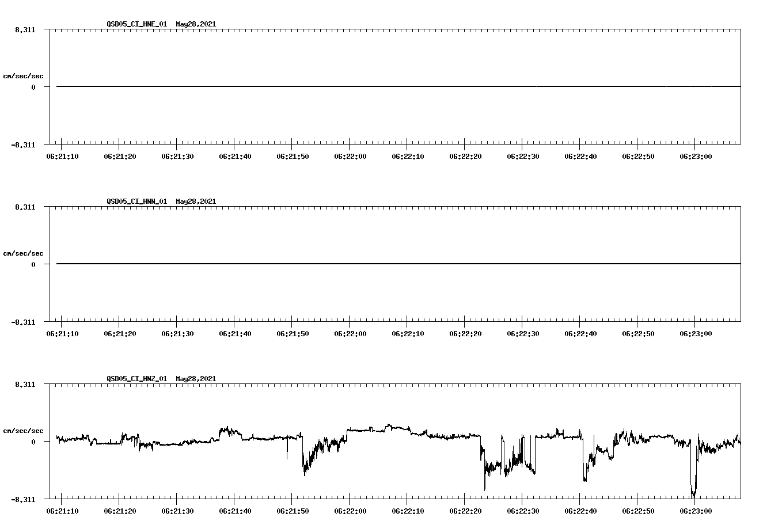The width and height of the screenshot is (782, 532).
Task: Select the QSD05_CI_HNN_01 channel label
Action: coord(135,202)
